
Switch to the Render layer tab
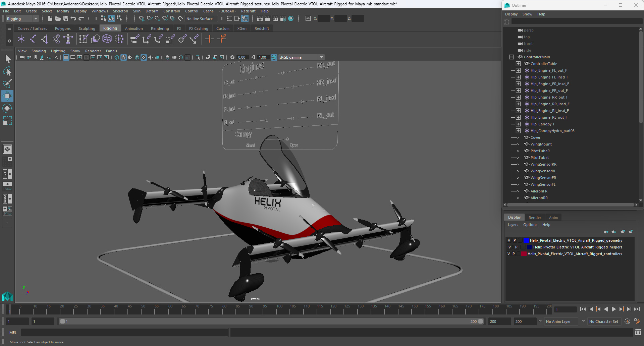[x=535, y=218]
